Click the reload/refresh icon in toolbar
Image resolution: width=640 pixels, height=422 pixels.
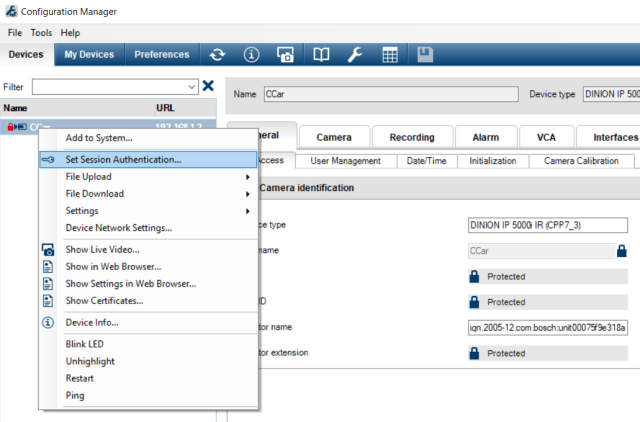[x=218, y=55]
